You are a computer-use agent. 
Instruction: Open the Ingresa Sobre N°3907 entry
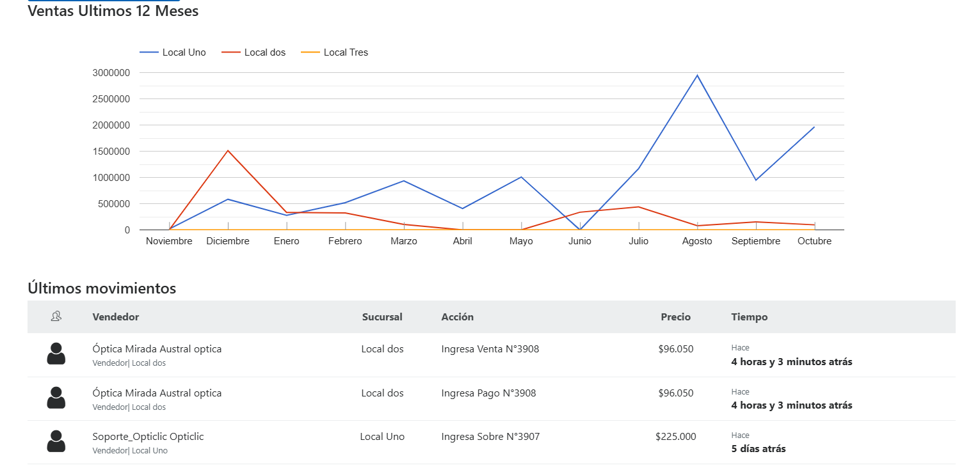point(490,436)
